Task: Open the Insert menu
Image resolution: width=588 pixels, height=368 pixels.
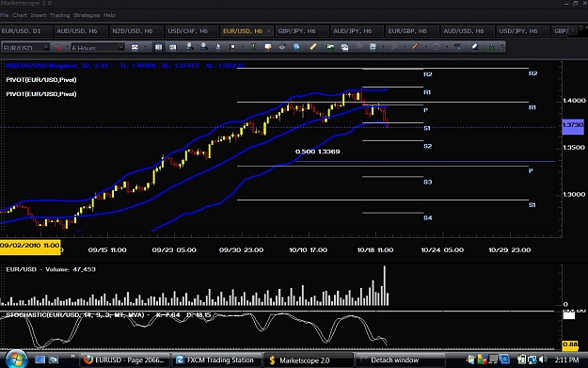Action: tap(39, 15)
